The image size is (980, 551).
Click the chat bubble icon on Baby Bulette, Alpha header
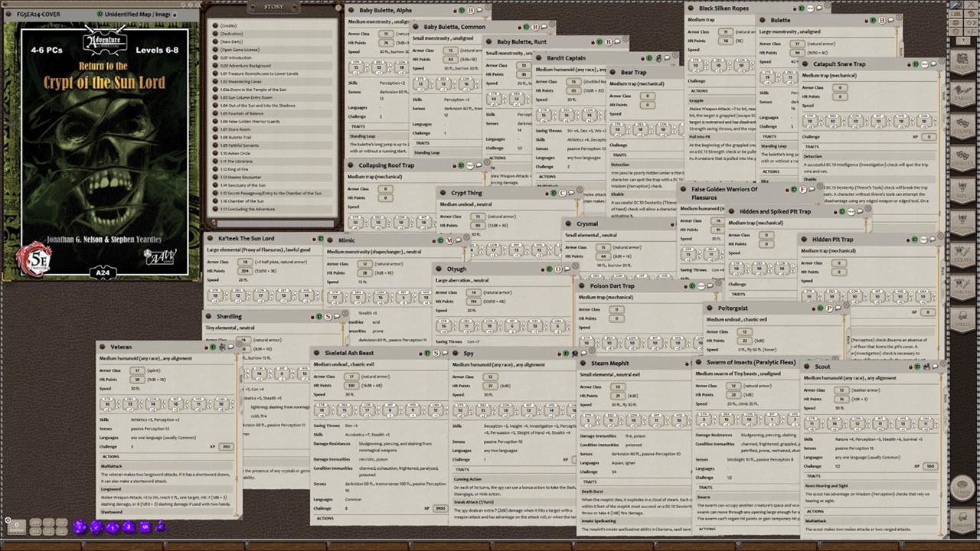[478, 11]
